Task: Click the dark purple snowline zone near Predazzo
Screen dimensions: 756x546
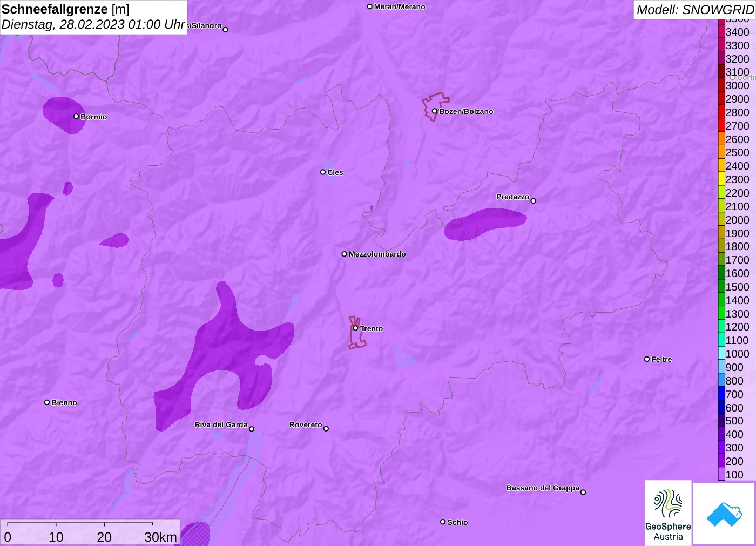Action: [x=483, y=224]
